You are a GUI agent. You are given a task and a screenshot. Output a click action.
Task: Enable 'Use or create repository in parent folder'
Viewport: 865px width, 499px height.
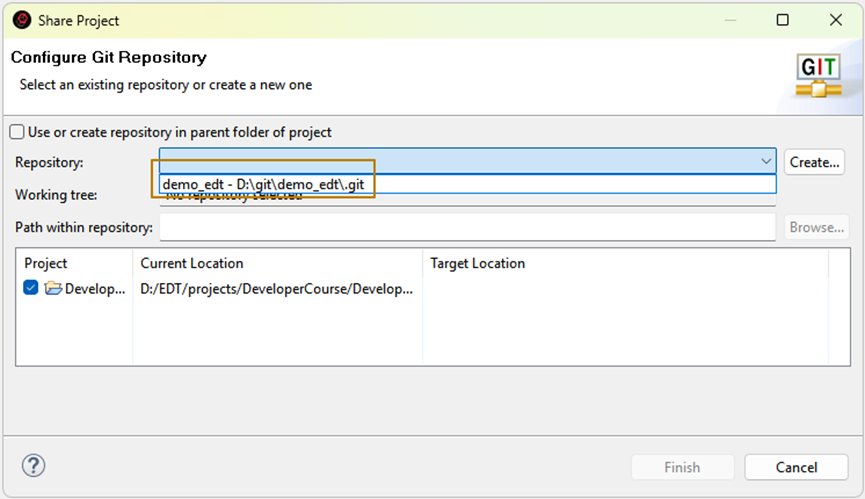click(x=17, y=132)
